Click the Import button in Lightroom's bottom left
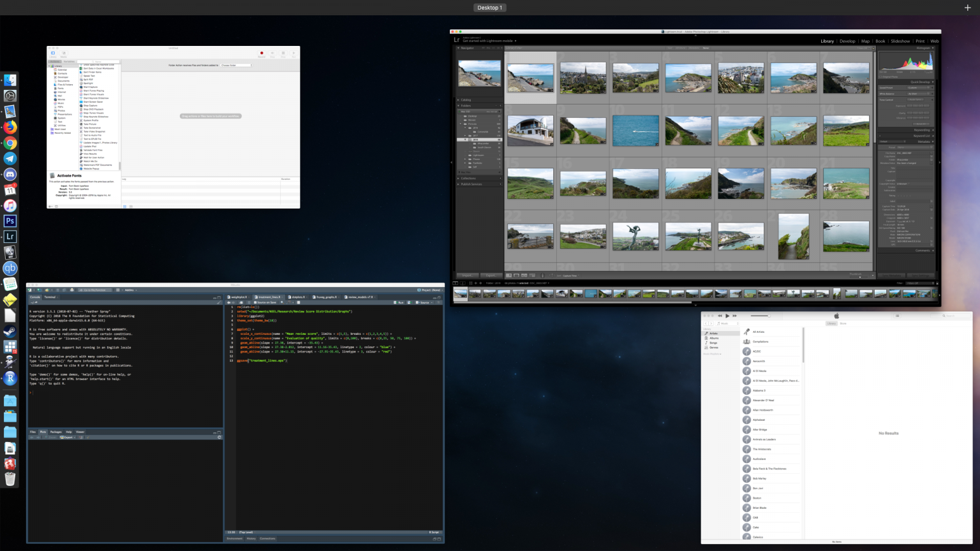 (468, 275)
